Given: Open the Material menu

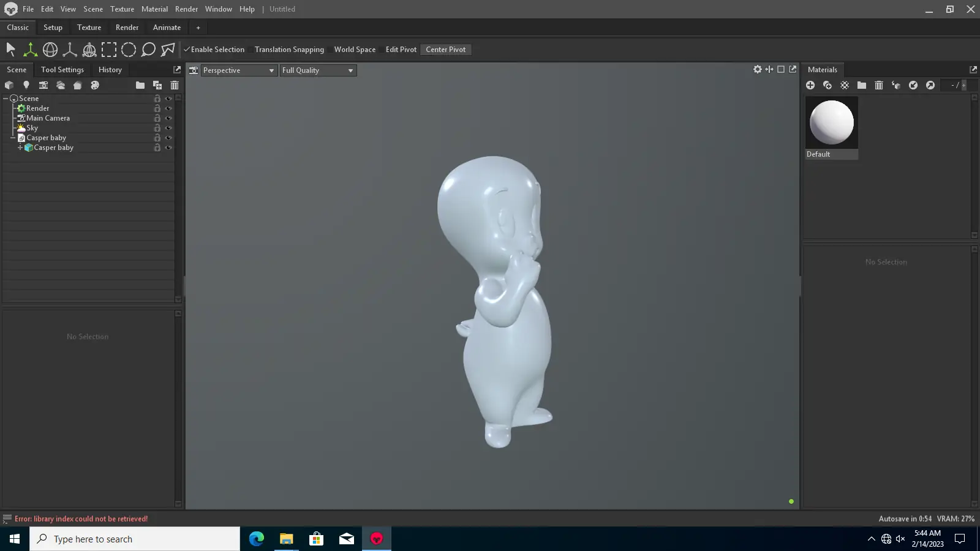Looking at the screenshot, I should pos(154,9).
